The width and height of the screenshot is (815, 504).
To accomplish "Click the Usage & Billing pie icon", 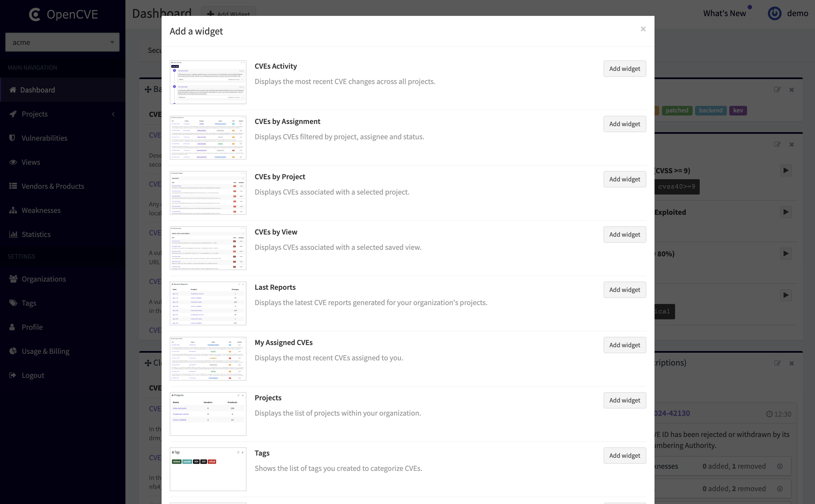I will point(13,351).
